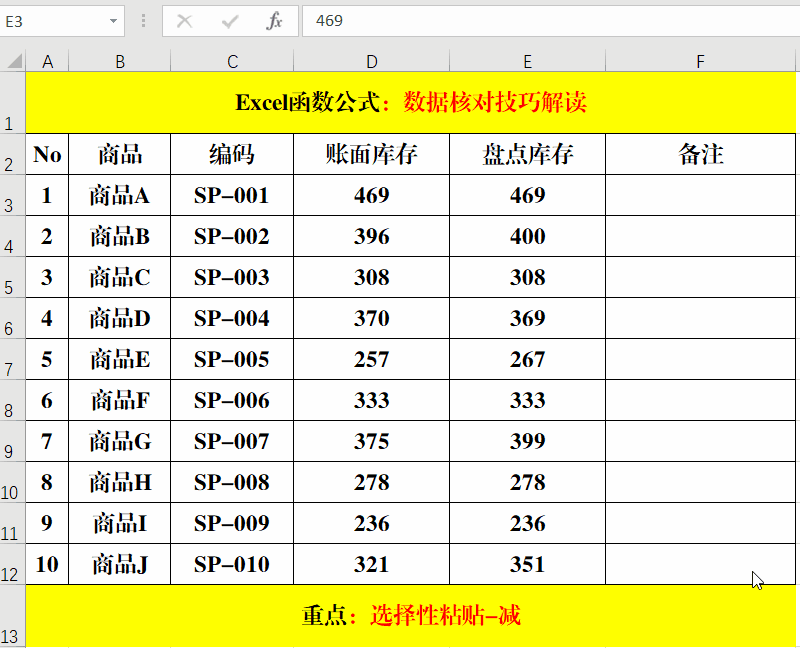This screenshot has width=800, height=648.
Task: Click the '商品' header cell
Action: tap(119, 154)
